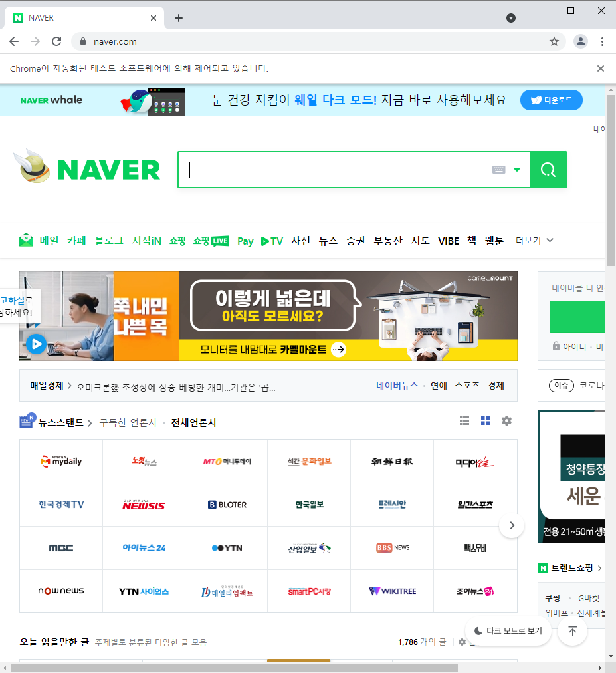Open 지식iN service
This screenshot has width=616, height=673.
click(x=146, y=241)
